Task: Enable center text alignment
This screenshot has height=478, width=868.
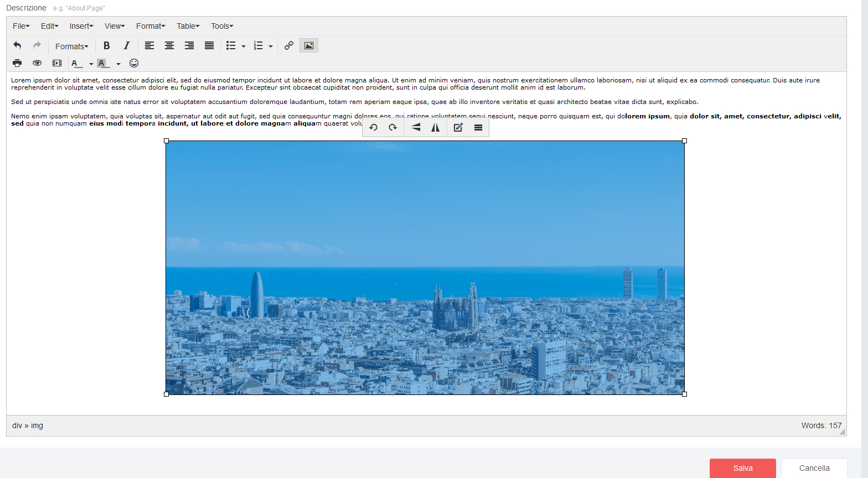Action: (169, 46)
